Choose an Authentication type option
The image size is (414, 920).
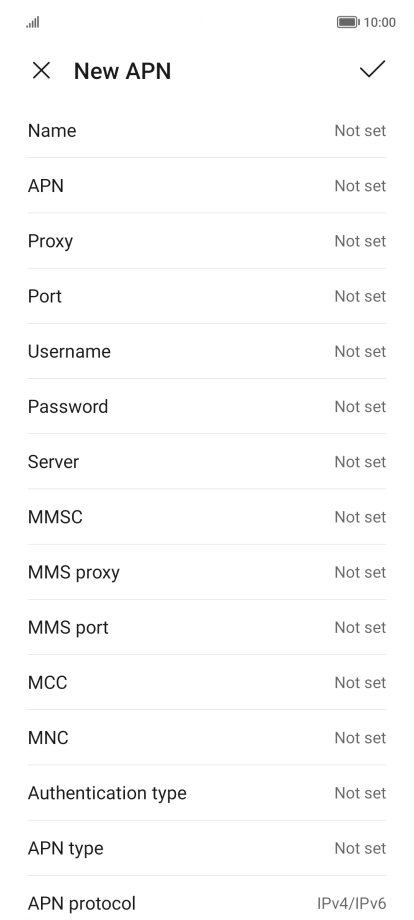[207, 793]
